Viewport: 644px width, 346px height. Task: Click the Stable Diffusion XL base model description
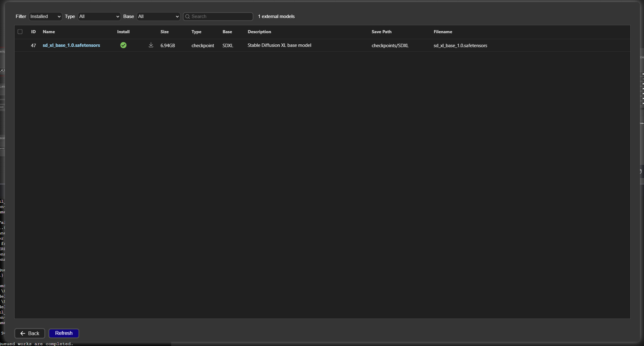coord(279,45)
